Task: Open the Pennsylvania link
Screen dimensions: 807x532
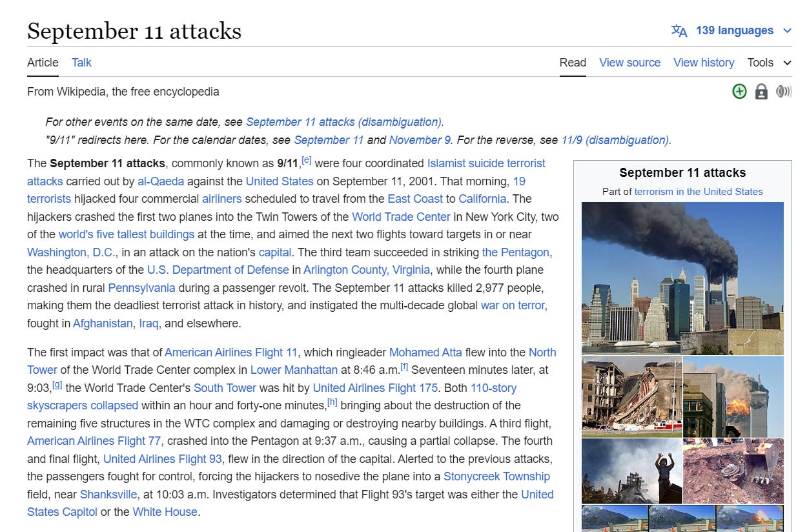Action: coord(141,288)
